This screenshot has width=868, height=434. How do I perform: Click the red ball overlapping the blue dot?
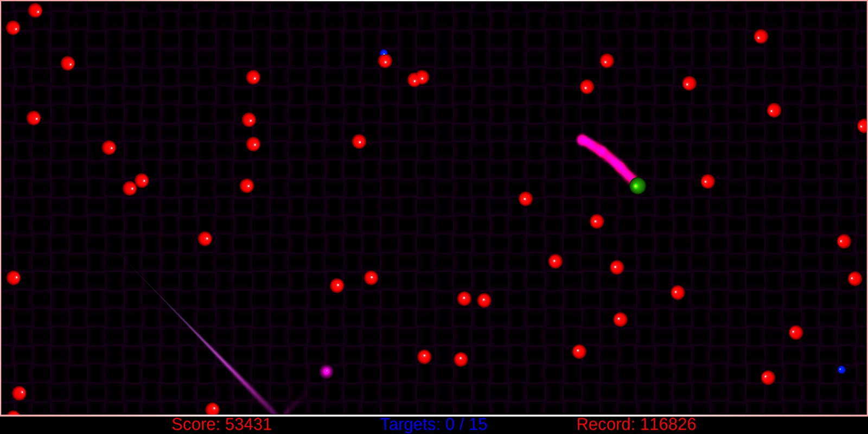(x=385, y=61)
